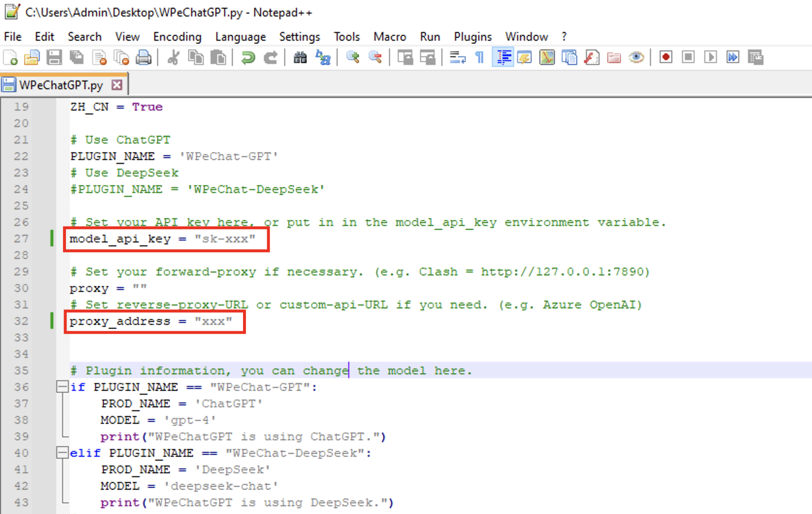Open Folder as Workspace icon
The image size is (812, 514).
(614, 57)
